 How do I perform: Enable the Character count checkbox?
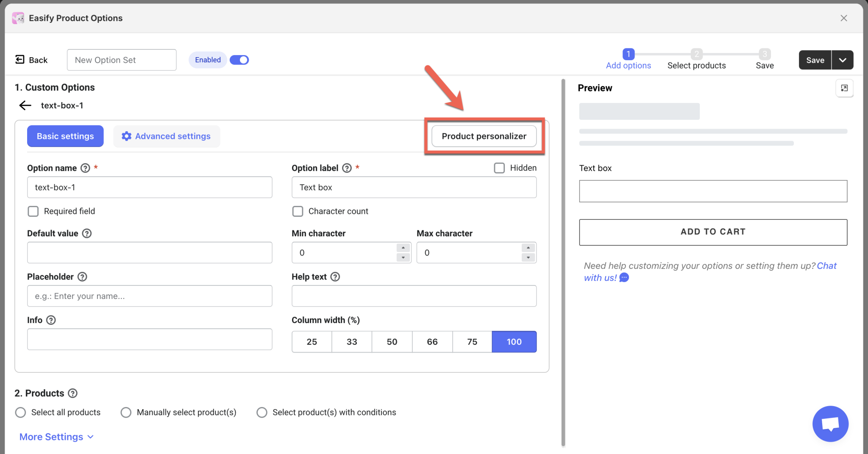[x=298, y=211]
